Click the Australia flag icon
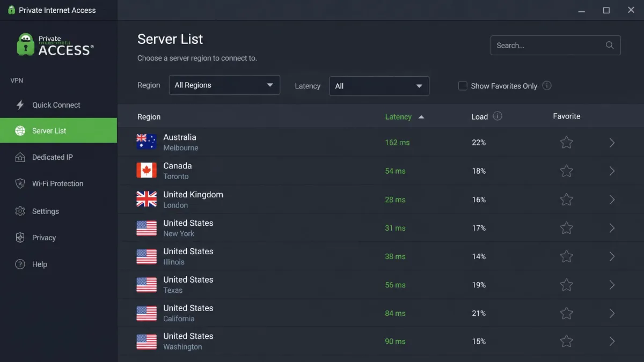The height and width of the screenshot is (362, 644). point(147,142)
